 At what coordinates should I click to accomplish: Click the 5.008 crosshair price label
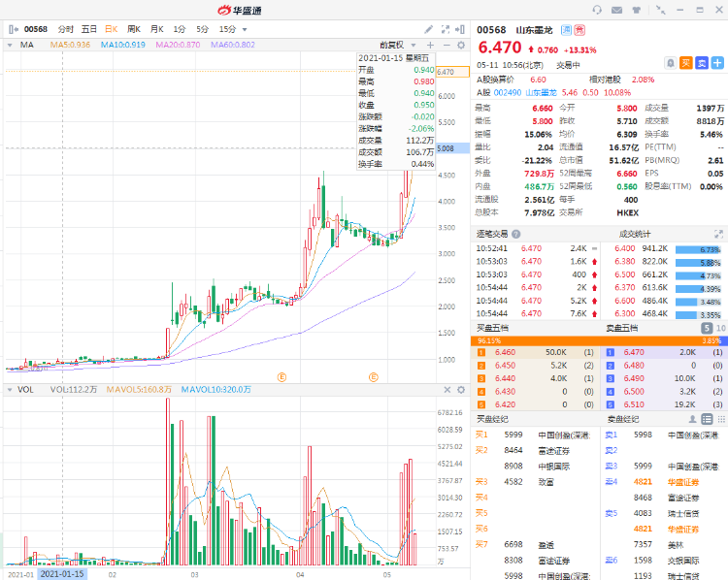coord(452,148)
